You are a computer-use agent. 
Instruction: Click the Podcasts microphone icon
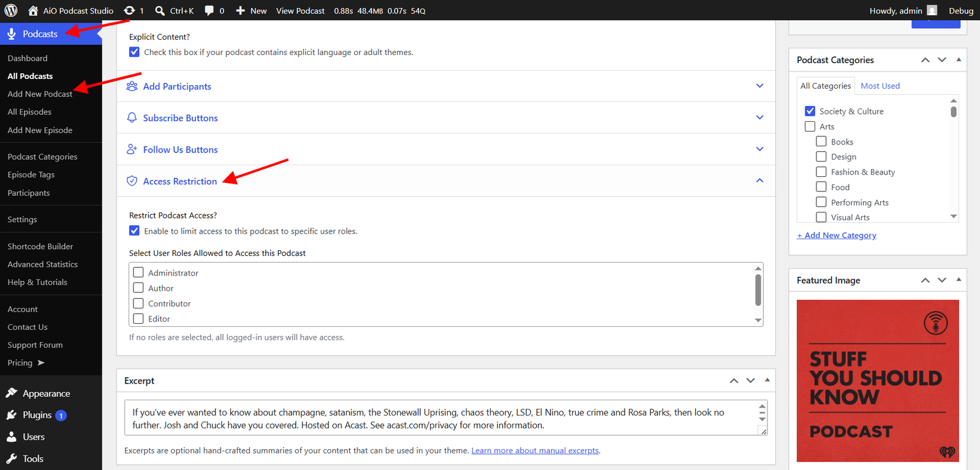pos(12,34)
